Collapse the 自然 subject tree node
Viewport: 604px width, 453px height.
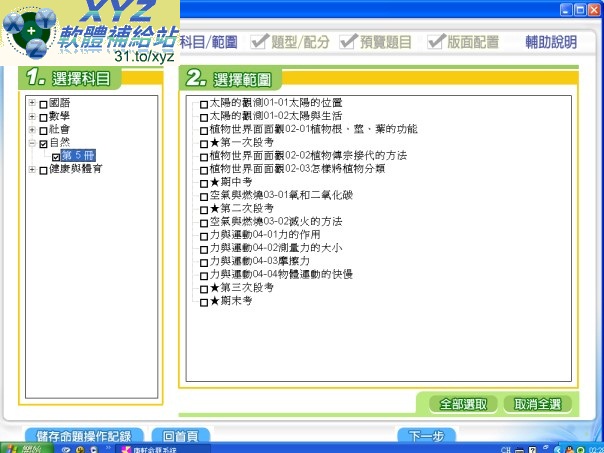(x=32, y=143)
